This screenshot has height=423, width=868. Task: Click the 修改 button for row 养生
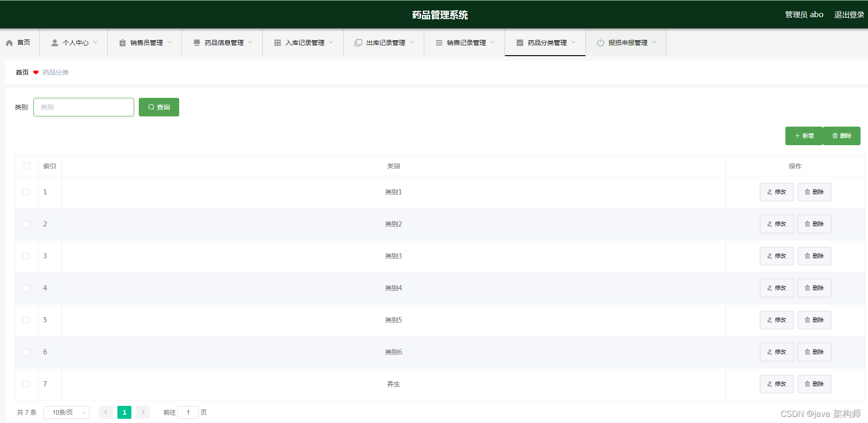tap(777, 384)
